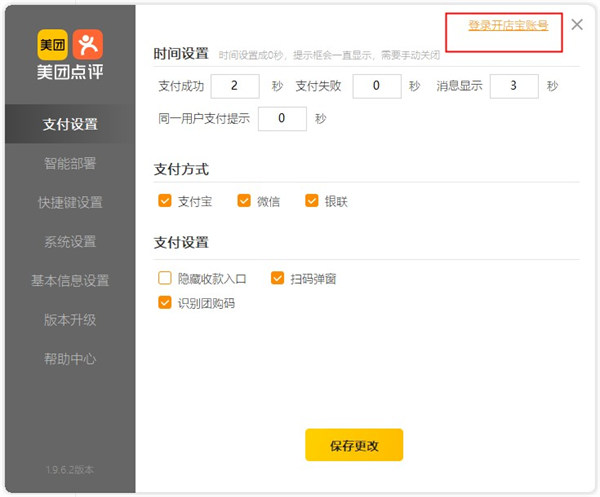The image size is (600, 497).
Task: Click the 消息显示 seconds input field
Action: coord(514,86)
